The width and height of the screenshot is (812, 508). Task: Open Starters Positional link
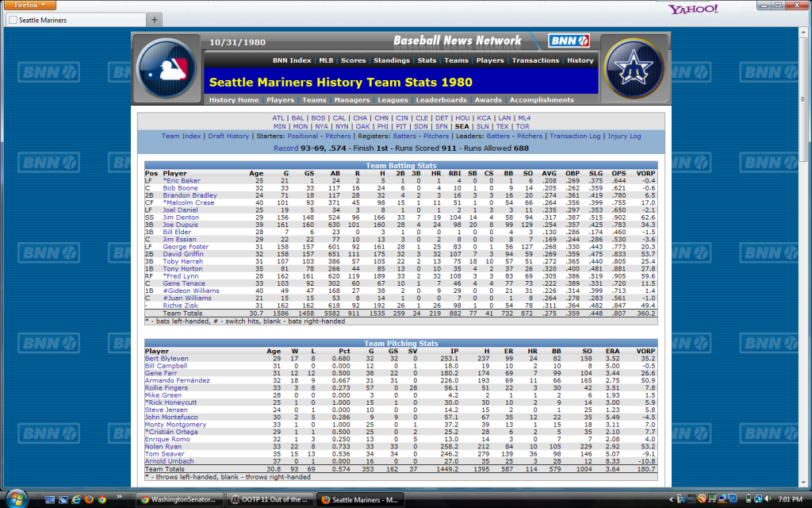click(302, 137)
